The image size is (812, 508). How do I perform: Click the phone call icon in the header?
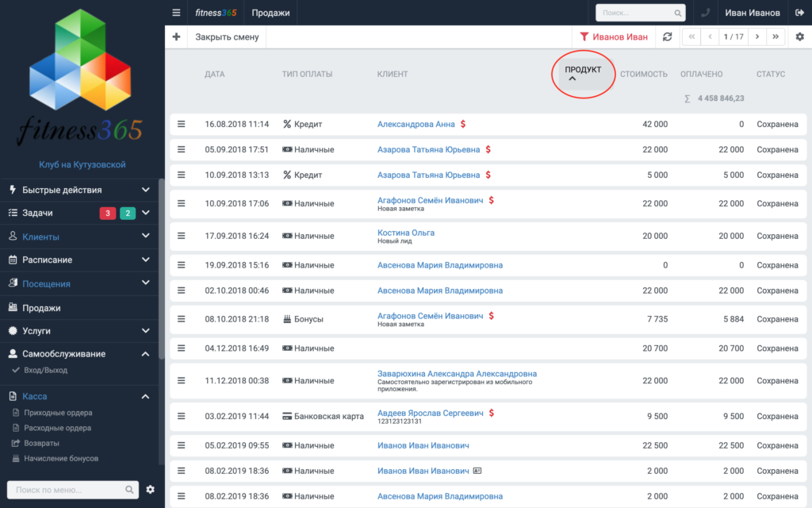(705, 13)
